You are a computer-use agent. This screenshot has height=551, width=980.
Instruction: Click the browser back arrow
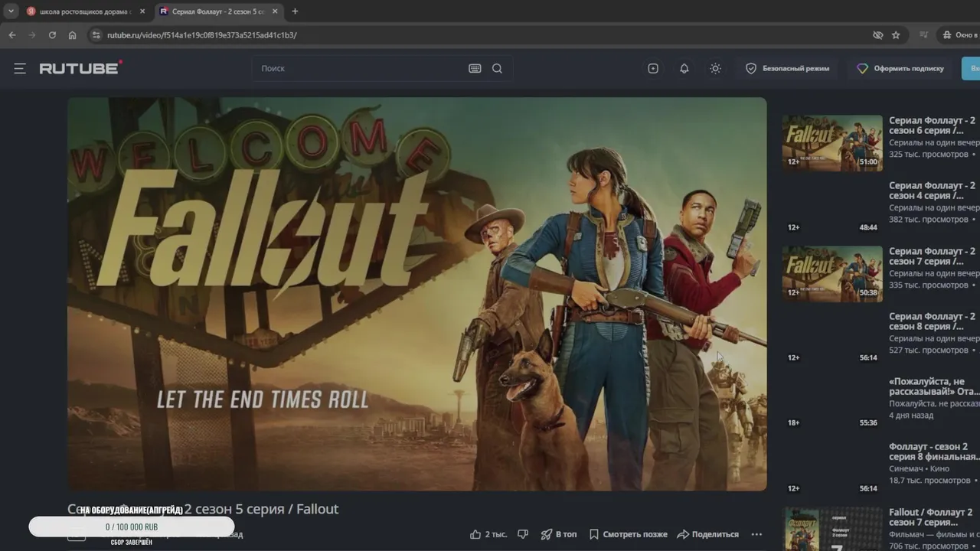(x=11, y=35)
